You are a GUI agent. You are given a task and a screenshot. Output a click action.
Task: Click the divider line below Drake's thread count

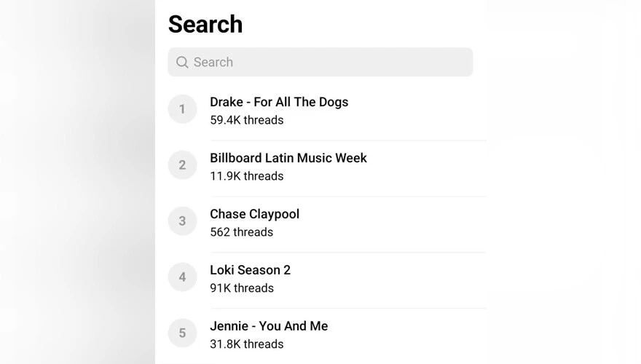point(348,141)
